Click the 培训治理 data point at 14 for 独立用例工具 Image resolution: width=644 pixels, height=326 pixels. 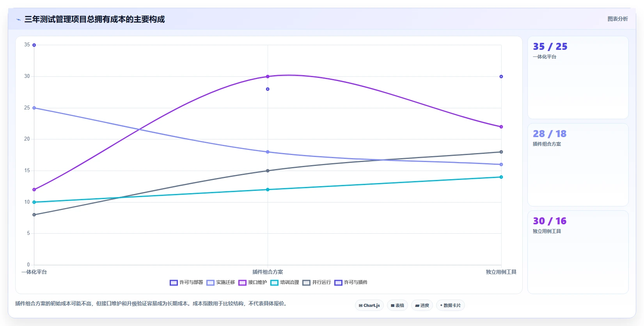tap(501, 177)
